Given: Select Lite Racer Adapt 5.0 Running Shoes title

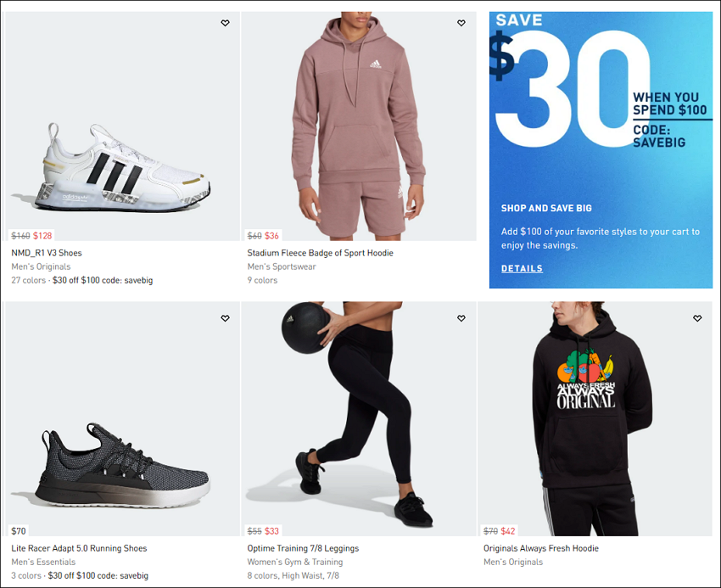Looking at the screenshot, I should (79, 548).
